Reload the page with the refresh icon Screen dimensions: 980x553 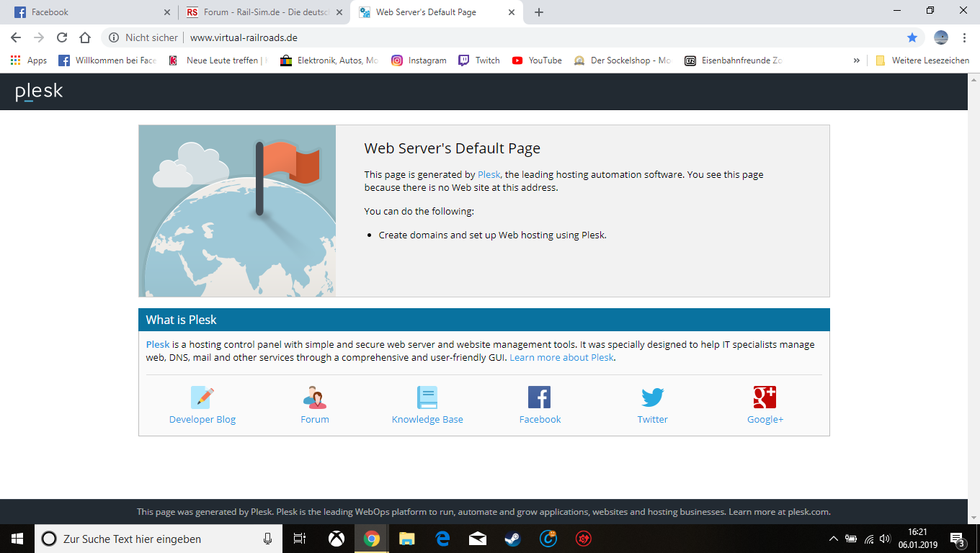pos(62,37)
